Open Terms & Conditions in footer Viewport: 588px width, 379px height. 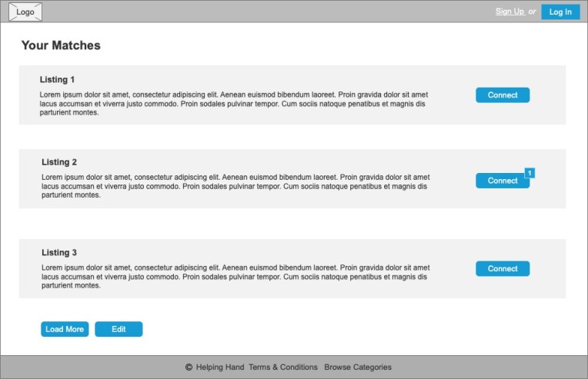tap(283, 367)
